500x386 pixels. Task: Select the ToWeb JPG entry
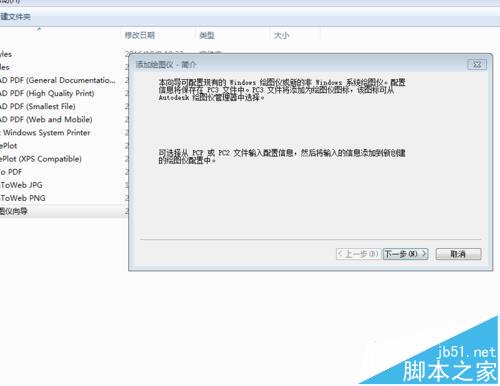pyautogui.click(x=21, y=185)
